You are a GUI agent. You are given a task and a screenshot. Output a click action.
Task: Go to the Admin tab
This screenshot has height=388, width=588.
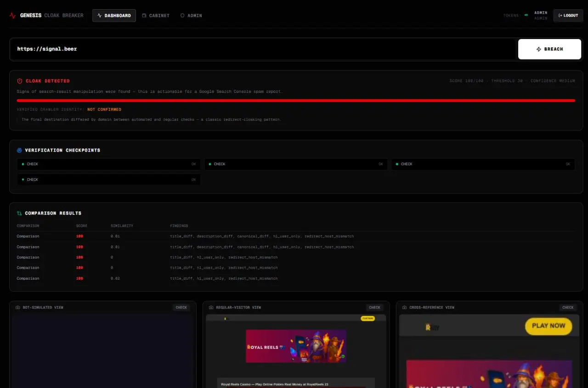(x=191, y=16)
